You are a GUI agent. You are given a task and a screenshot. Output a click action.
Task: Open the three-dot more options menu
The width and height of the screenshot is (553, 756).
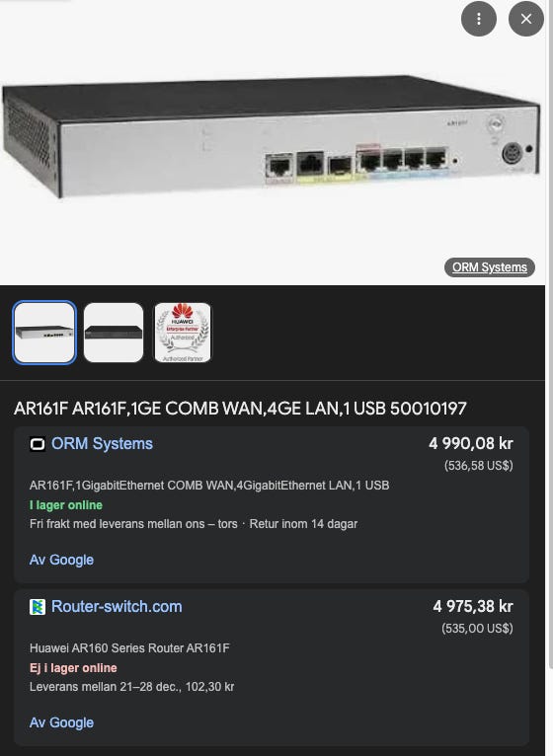click(x=479, y=19)
